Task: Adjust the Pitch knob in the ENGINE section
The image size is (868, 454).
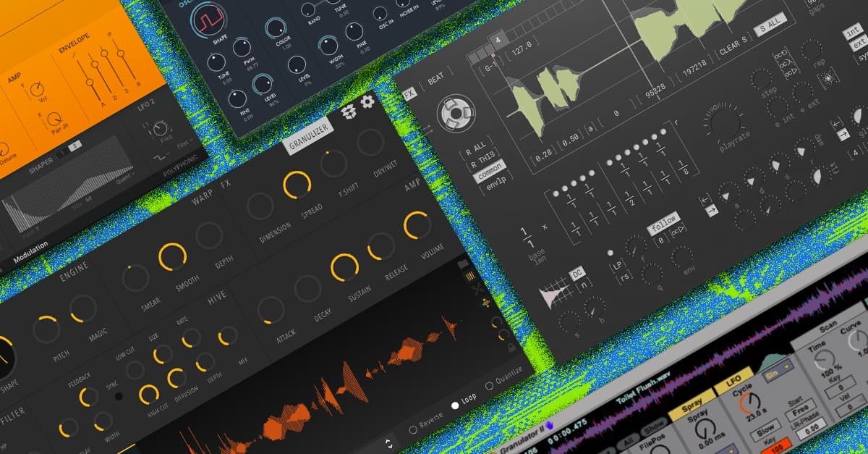Action: coord(46,330)
